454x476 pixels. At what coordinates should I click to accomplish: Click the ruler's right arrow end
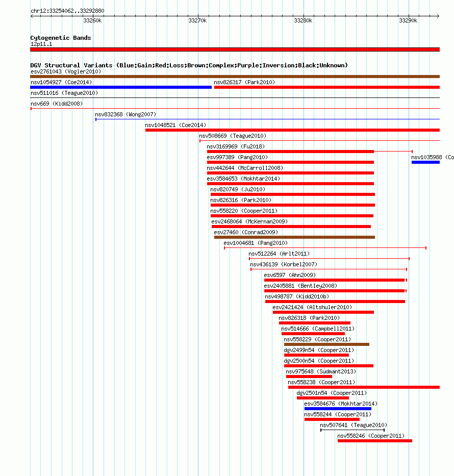pyautogui.click(x=438, y=16)
